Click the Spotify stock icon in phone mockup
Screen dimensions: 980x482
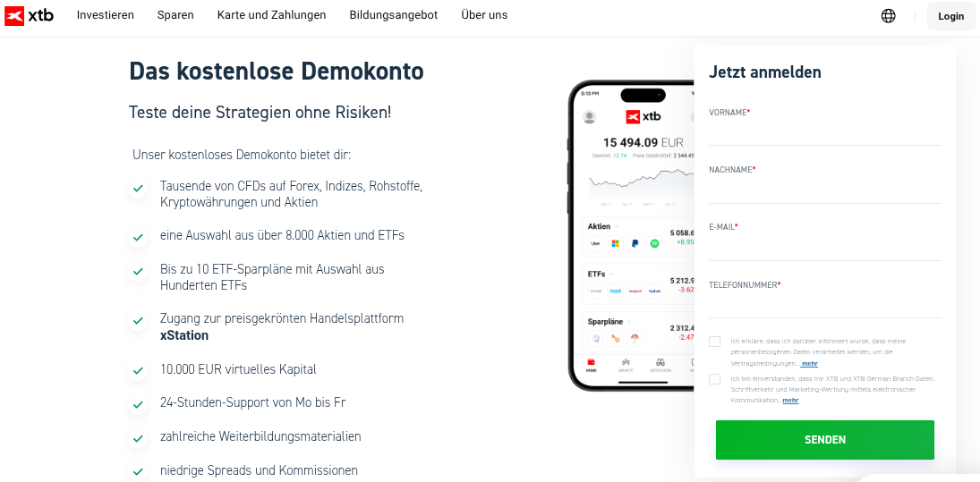click(654, 243)
